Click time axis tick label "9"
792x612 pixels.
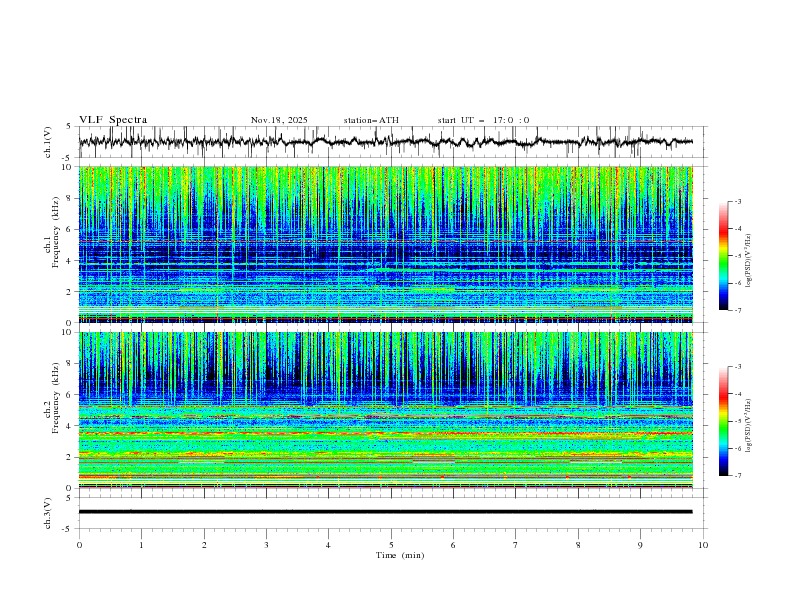point(640,545)
